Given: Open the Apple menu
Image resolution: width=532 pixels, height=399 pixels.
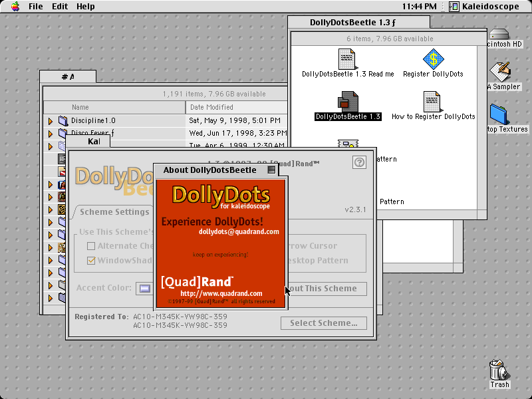Looking at the screenshot, I should coord(15,7).
